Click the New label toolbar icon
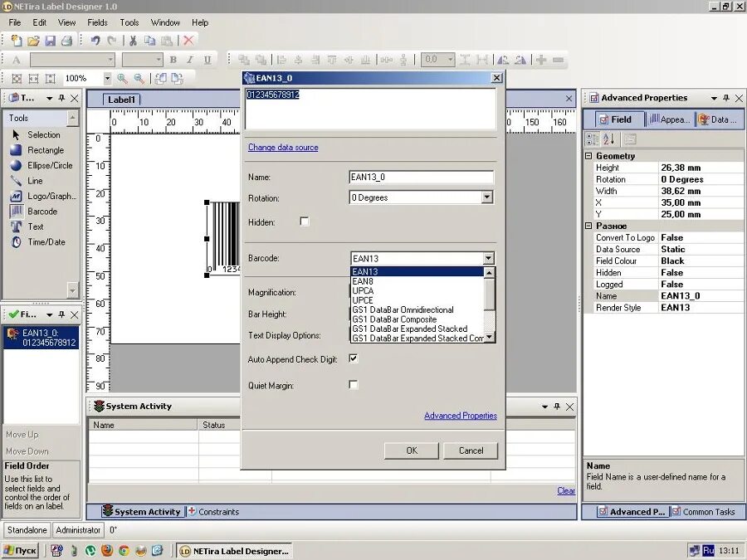This screenshot has width=747, height=560. pos(17,41)
